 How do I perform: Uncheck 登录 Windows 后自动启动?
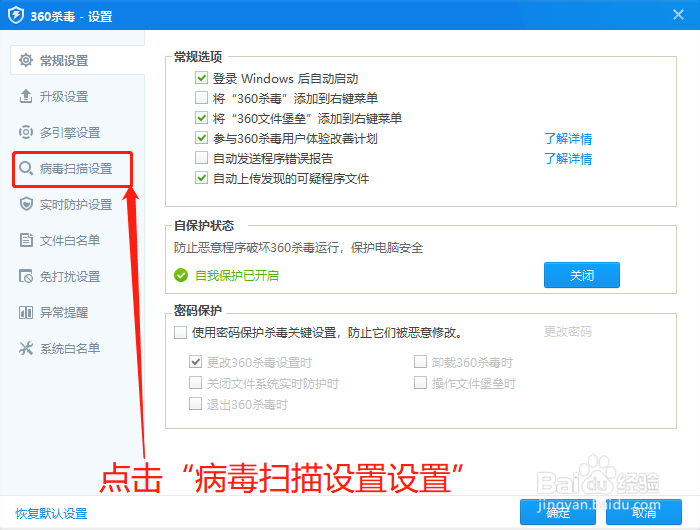pos(201,78)
